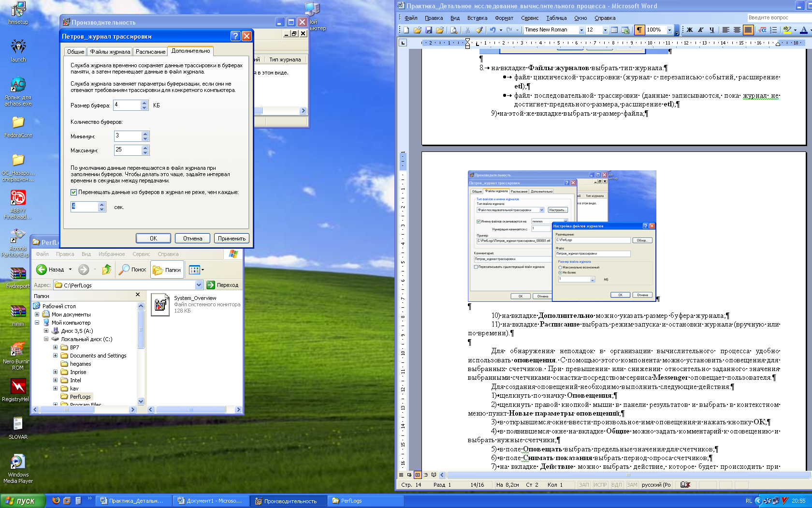Toggle justified alignment button in Word
The height and width of the screenshot is (508, 812).
point(748,30)
